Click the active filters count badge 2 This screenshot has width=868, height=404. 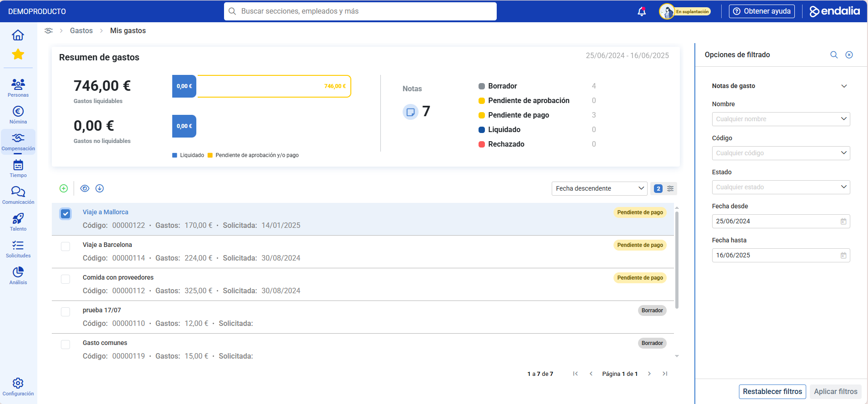(658, 188)
